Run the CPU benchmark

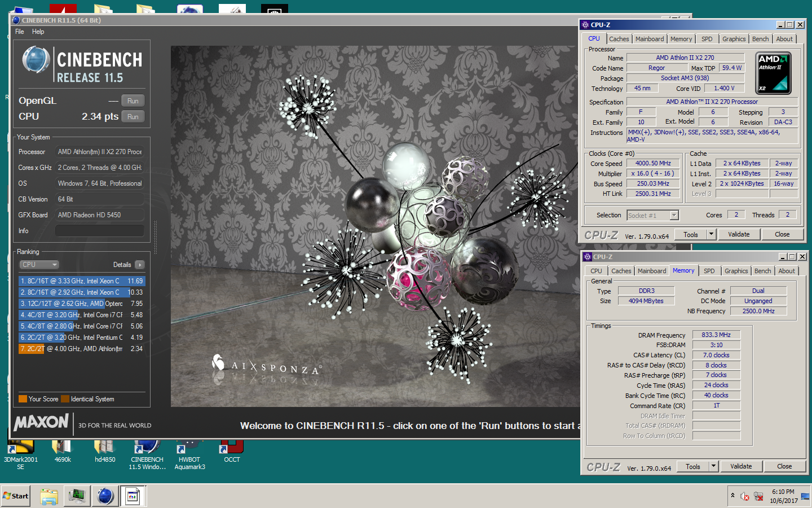(133, 117)
